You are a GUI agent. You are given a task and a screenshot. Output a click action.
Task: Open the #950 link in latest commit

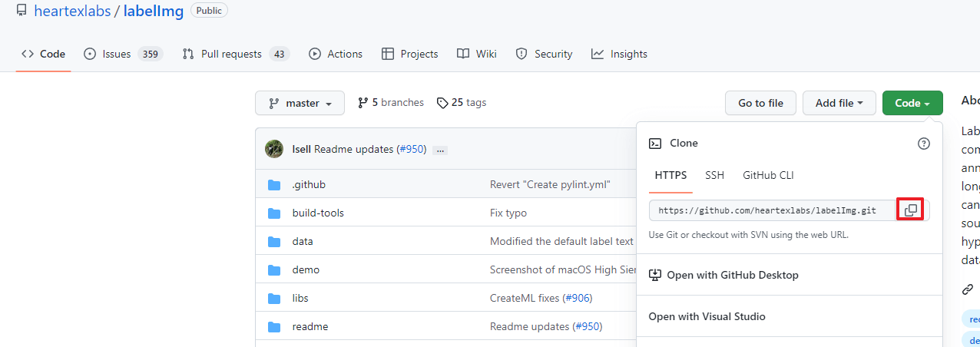(411, 149)
